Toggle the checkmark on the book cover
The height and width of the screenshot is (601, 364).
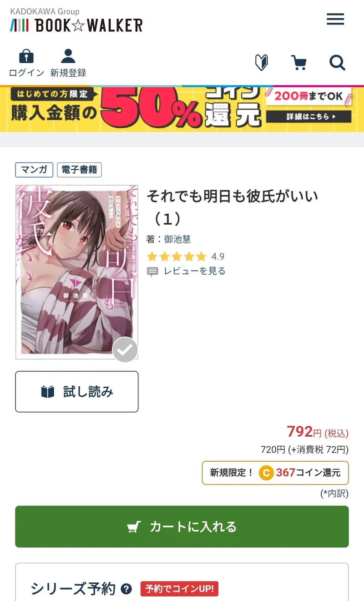125,350
